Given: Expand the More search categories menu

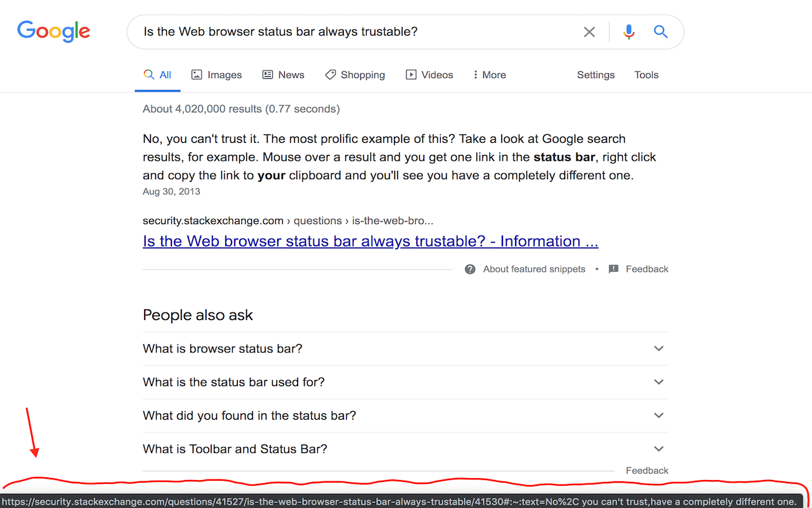Looking at the screenshot, I should [489, 74].
